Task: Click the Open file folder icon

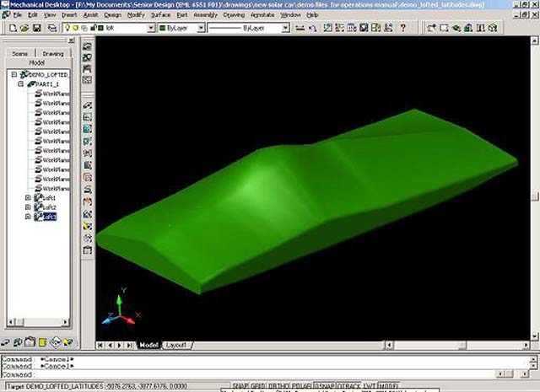Action: (24, 28)
